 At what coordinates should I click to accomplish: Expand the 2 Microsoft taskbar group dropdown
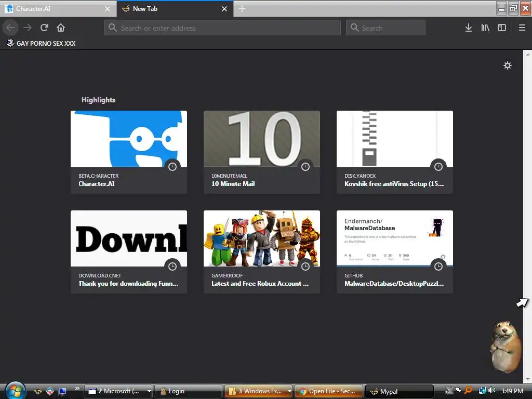coord(149,391)
